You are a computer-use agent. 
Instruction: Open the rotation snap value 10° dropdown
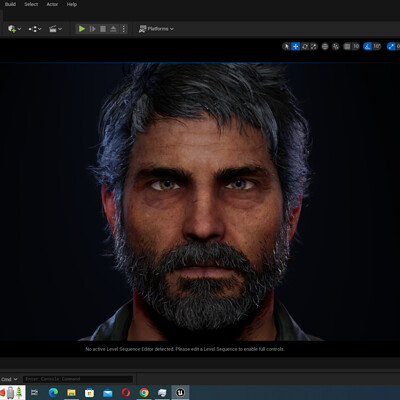(377, 46)
